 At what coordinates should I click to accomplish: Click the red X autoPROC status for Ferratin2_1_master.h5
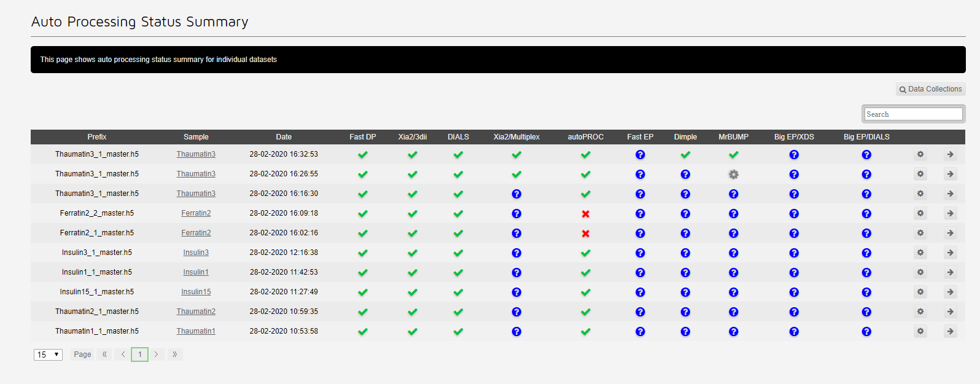coord(585,233)
